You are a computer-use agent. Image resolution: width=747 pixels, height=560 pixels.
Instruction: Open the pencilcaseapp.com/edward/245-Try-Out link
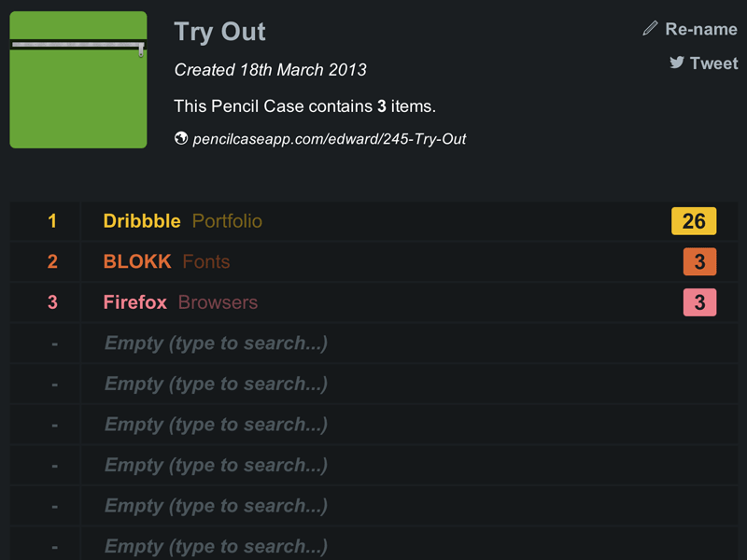click(329, 139)
